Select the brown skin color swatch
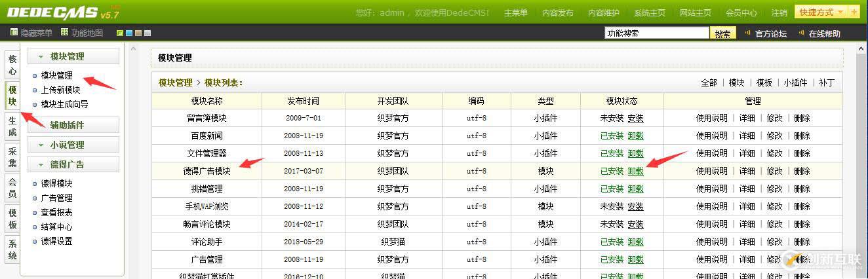 click(x=138, y=33)
